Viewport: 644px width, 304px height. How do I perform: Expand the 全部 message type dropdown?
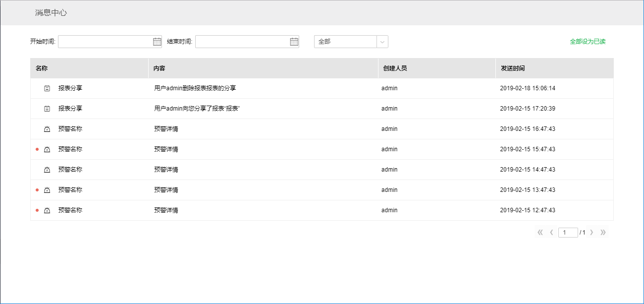pyautogui.click(x=382, y=42)
